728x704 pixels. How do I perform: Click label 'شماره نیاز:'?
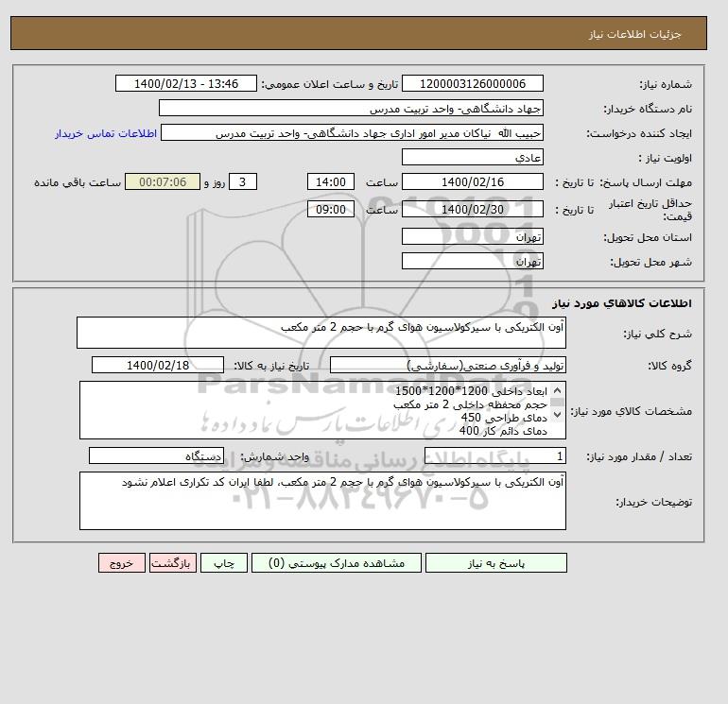(x=666, y=84)
